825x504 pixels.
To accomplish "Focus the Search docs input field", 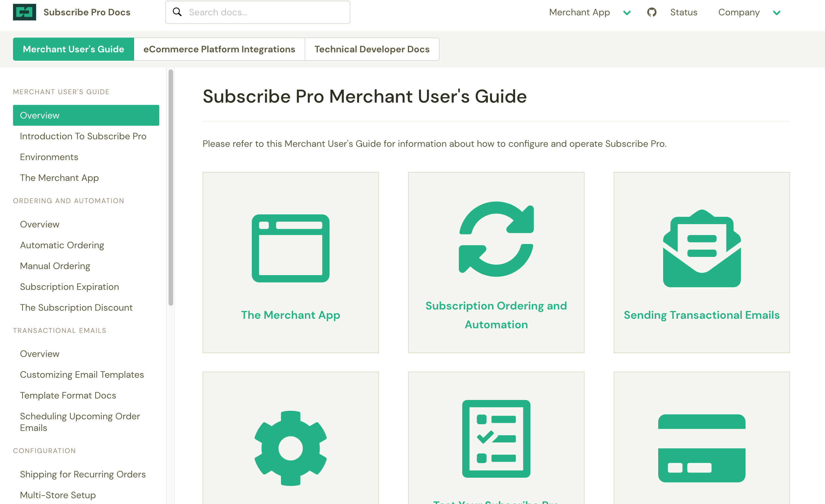I will pos(258,12).
